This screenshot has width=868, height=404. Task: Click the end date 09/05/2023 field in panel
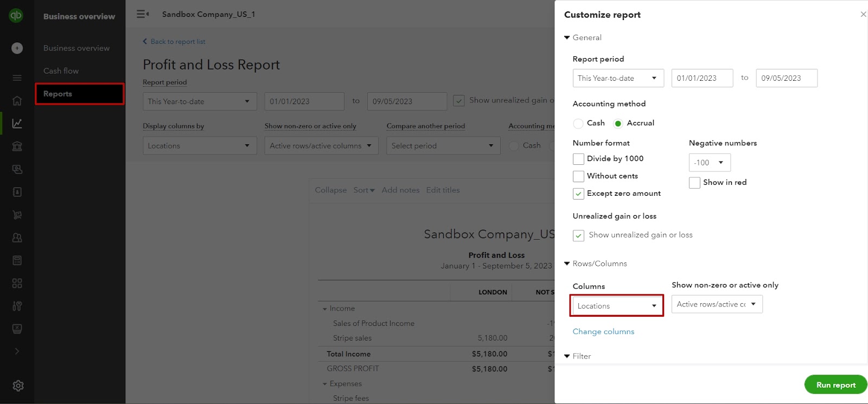click(787, 78)
